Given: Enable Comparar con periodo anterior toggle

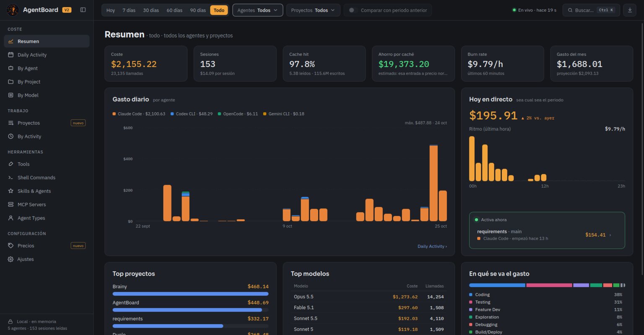Looking at the screenshot, I should (353, 10).
